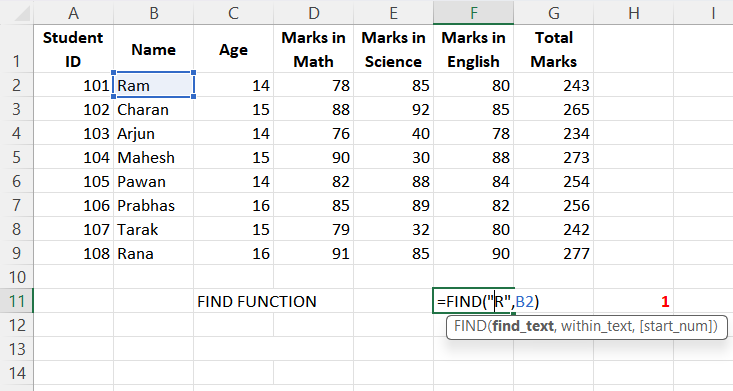
Task: Click Student ID cell 108
Action: (73, 253)
